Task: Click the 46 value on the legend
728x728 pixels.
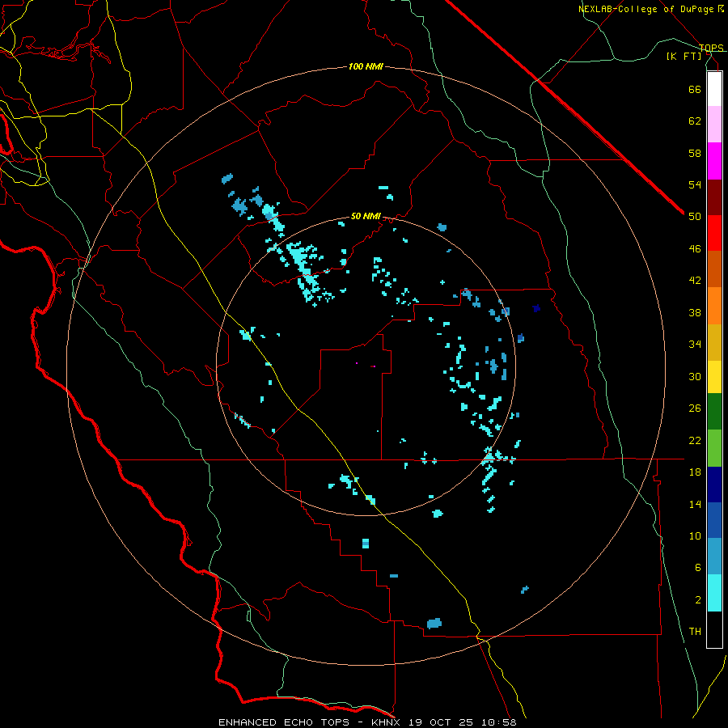Action: tap(695, 249)
